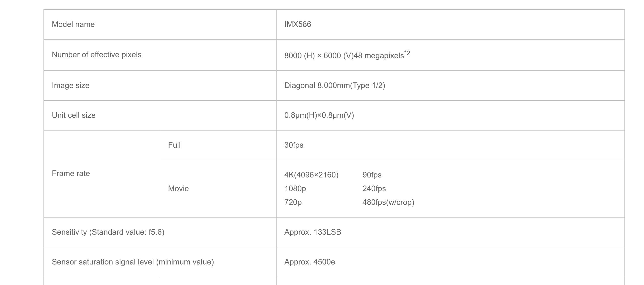
Task: Click the 0.8μm(H)×0.8μm(V) cell value
Action: (319, 115)
